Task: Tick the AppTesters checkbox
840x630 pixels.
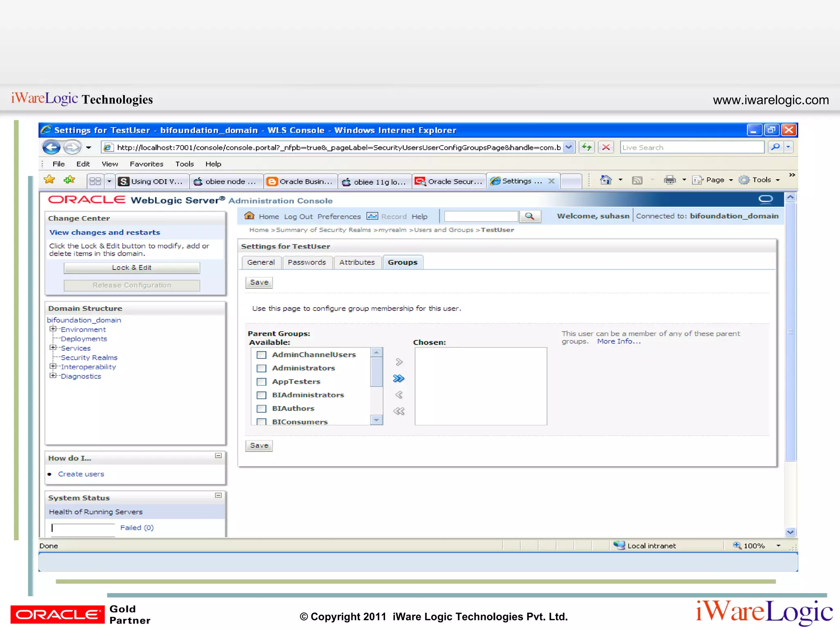Action: click(261, 381)
